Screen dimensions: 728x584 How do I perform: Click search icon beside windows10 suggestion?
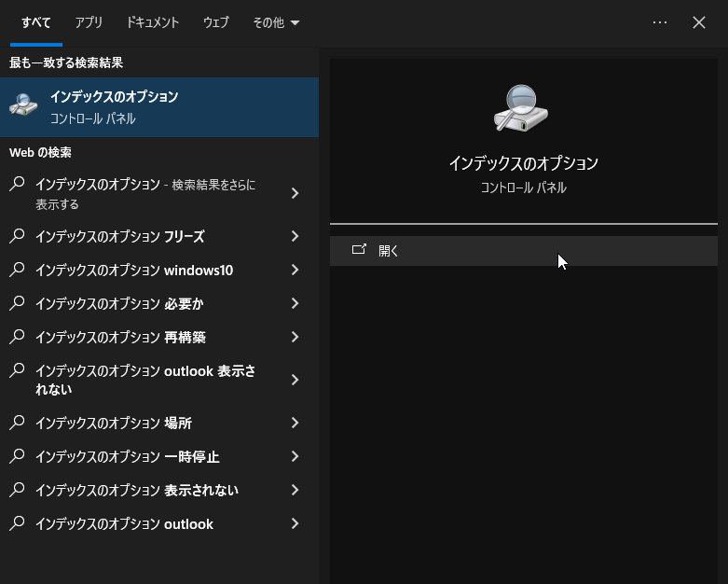click(x=17, y=271)
